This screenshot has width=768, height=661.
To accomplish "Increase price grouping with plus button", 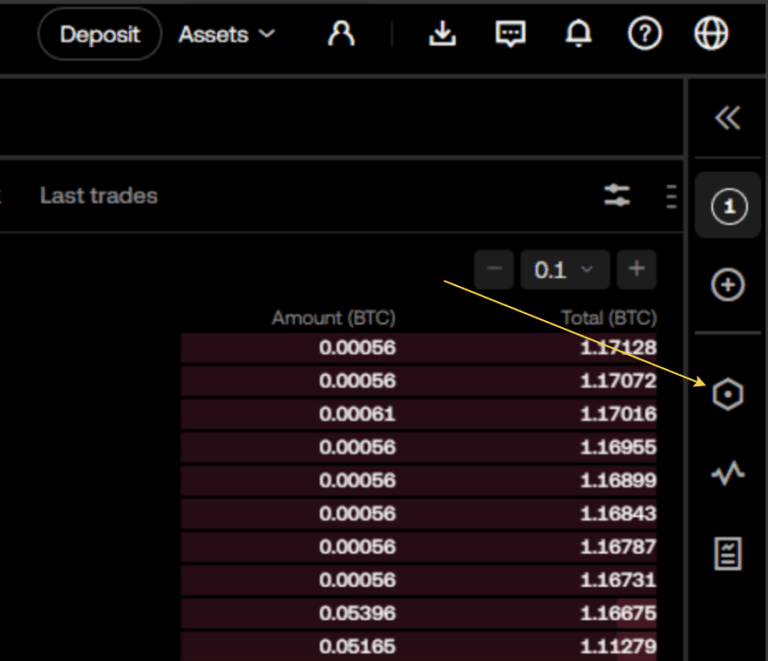I will pos(636,270).
